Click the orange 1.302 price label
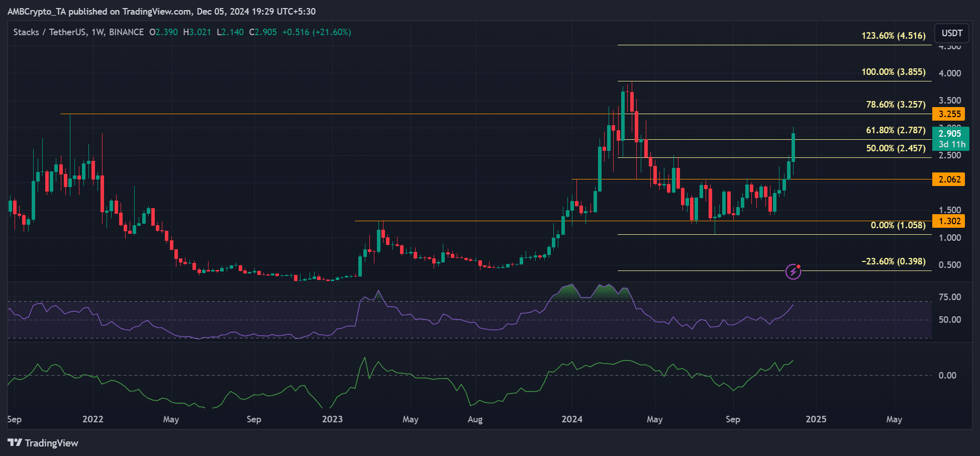The width and height of the screenshot is (980, 456). [948, 221]
